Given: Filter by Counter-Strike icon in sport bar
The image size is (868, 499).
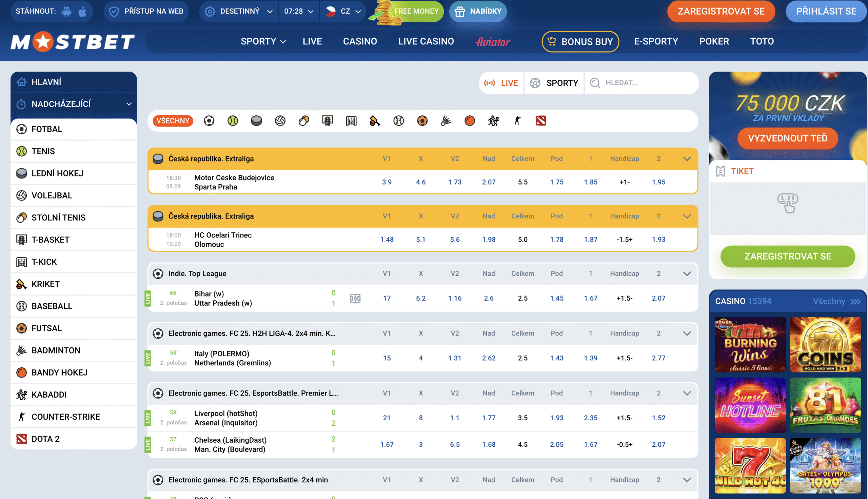Looking at the screenshot, I should coord(517,121).
